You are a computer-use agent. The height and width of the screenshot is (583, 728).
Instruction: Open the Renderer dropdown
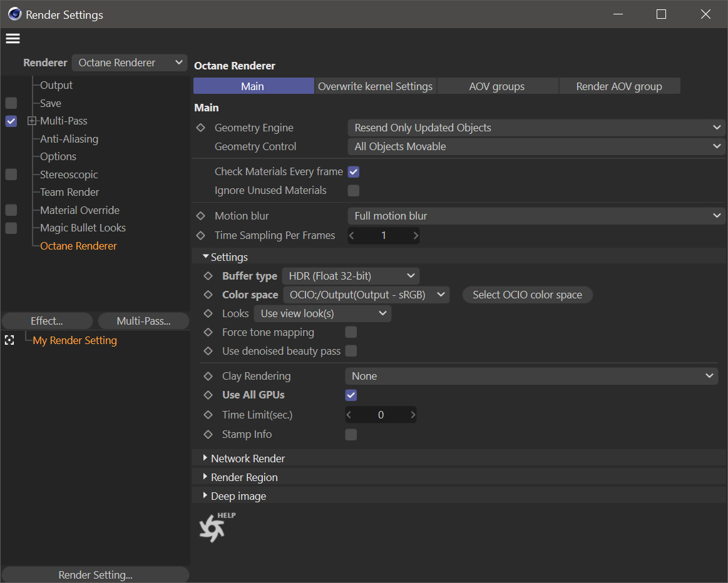click(x=130, y=63)
